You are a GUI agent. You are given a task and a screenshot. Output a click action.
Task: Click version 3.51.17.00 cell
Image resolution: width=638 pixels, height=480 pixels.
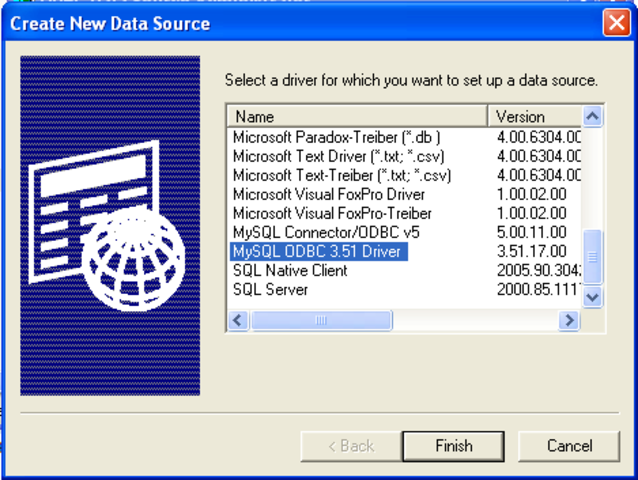(531, 251)
